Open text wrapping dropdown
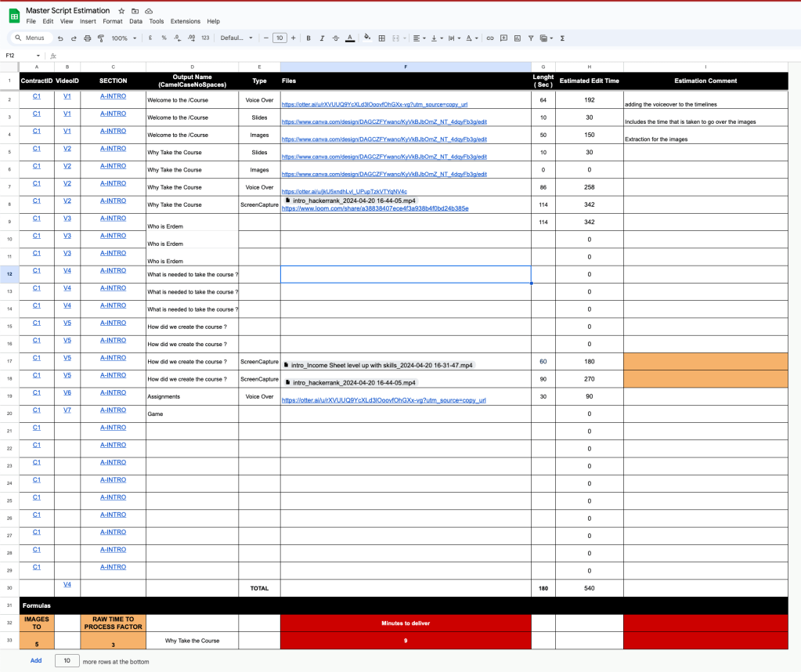The height and width of the screenshot is (672, 801). coord(454,38)
